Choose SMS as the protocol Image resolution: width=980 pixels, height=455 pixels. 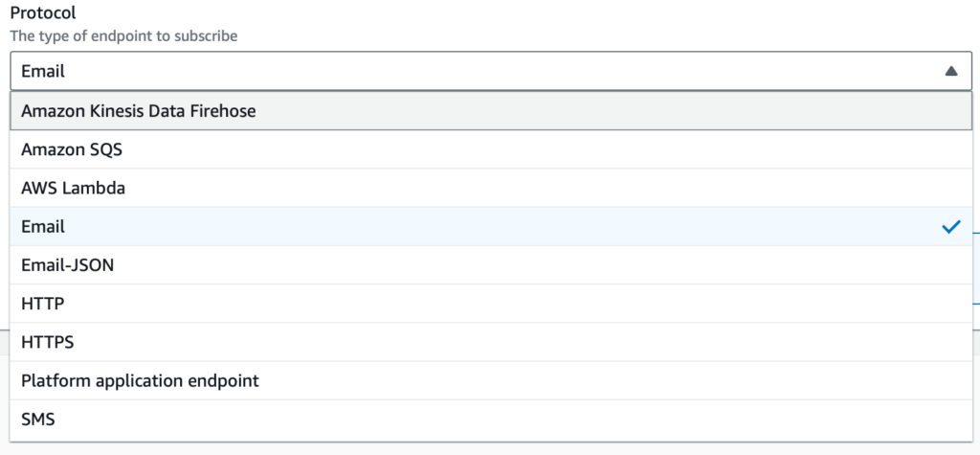click(39, 419)
